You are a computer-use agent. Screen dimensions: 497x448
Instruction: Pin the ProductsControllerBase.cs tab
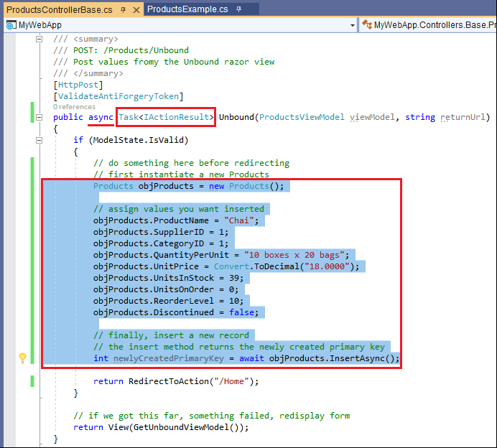point(123,9)
